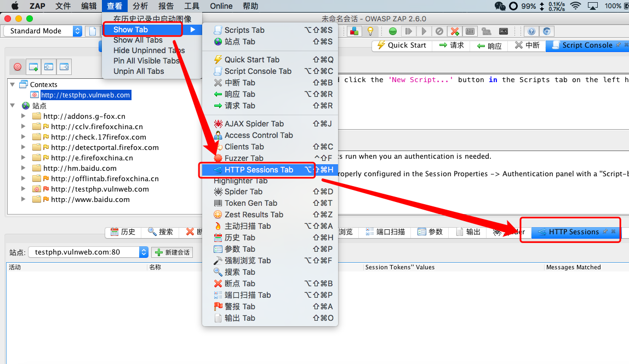Toggle the green break-on-all-requests circle

click(393, 31)
